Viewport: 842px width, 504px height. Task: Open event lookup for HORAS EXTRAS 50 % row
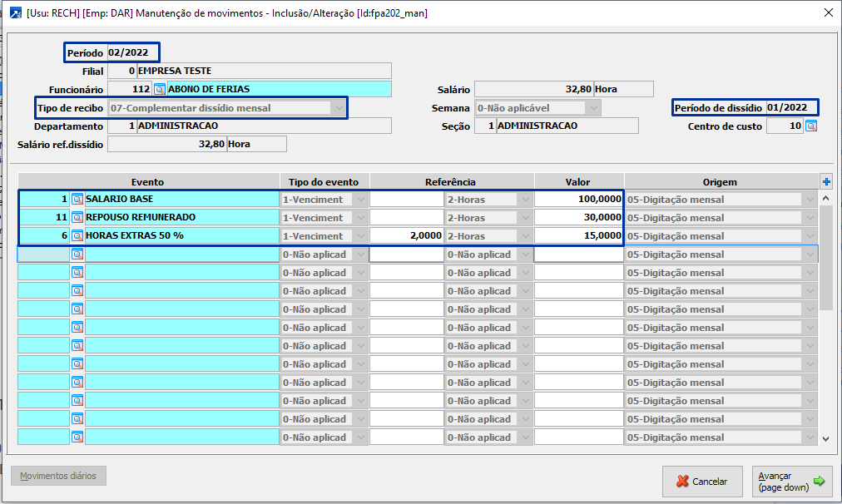click(x=77, y=236)
